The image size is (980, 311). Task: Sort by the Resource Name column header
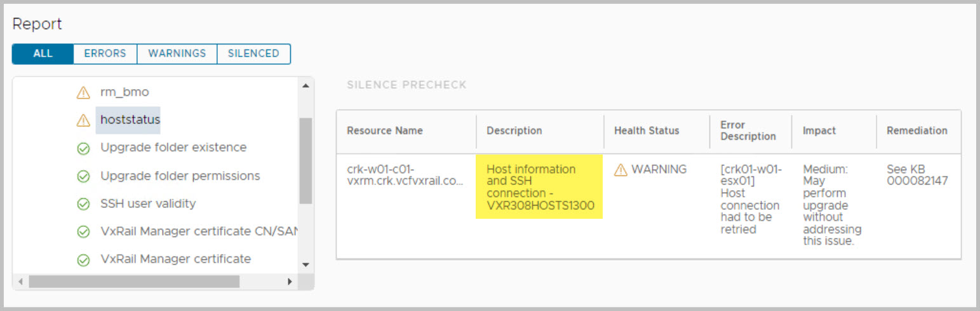pos(384,131)
